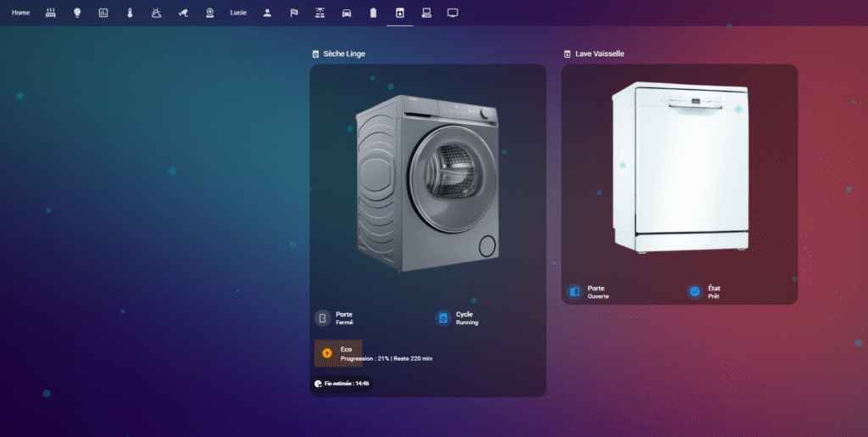Viewport: 868px width, 437px height.
Task: Open the radiator heating view icon
Action: (51, 13)
